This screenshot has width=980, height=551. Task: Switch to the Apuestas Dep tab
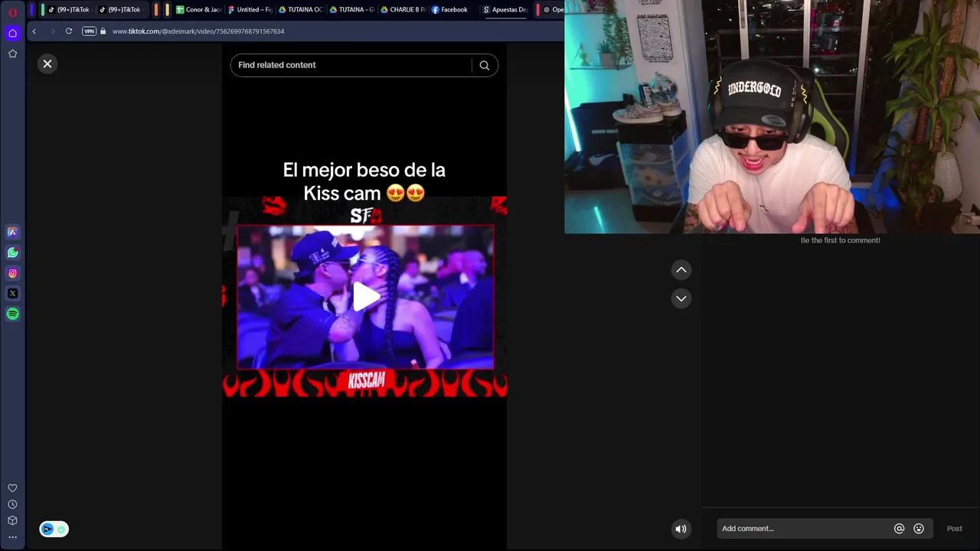pyautogui.click(x=505, y=10)
